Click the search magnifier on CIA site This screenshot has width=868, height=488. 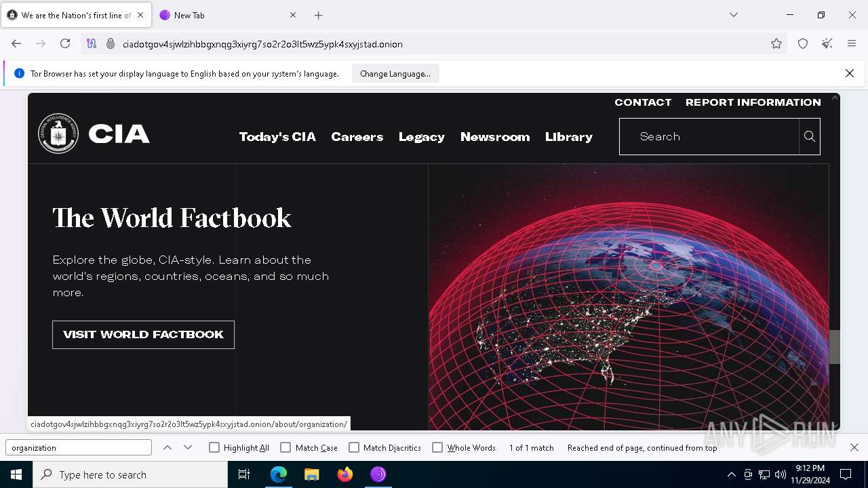click(x=810, y=136)
